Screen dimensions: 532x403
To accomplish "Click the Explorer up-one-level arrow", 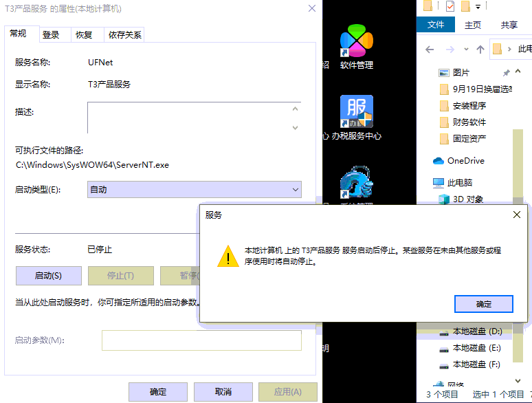I will pos(480,50).
